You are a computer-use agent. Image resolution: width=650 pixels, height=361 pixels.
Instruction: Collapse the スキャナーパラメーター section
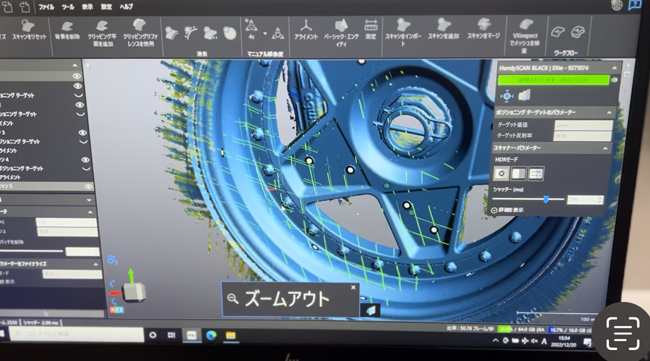[605, 148]
